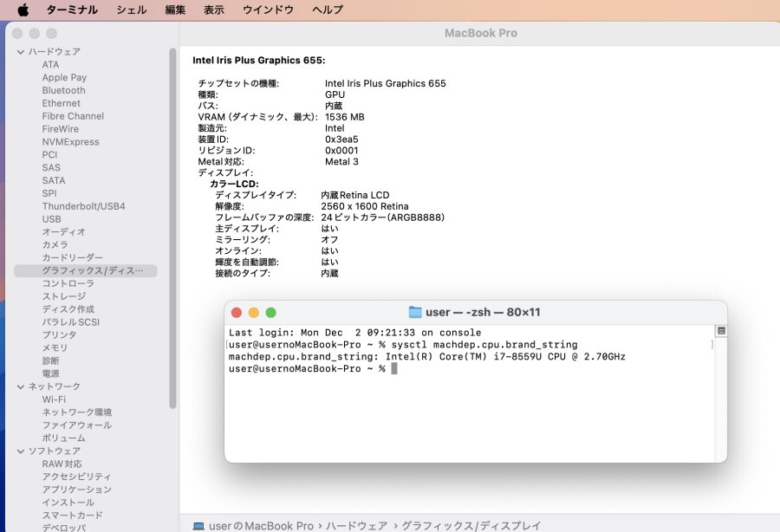Click the folder icon in Terminal title
780x532 pixels.
[415, 312]
